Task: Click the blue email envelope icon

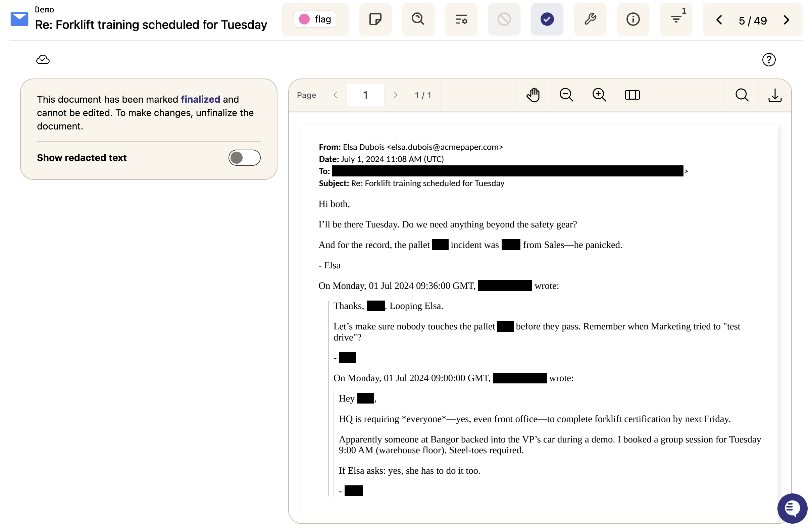Action: [19, 19]
